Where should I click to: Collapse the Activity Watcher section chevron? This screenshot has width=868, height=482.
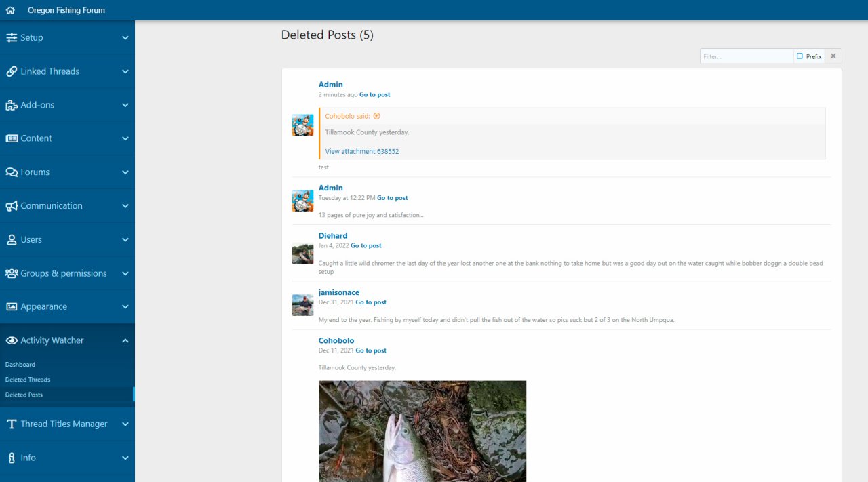pyautogui.click(x=125, y=341)
